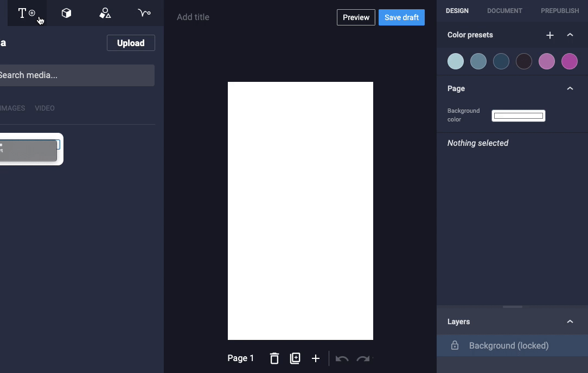Collapse the Layers panel

[570, 321]
